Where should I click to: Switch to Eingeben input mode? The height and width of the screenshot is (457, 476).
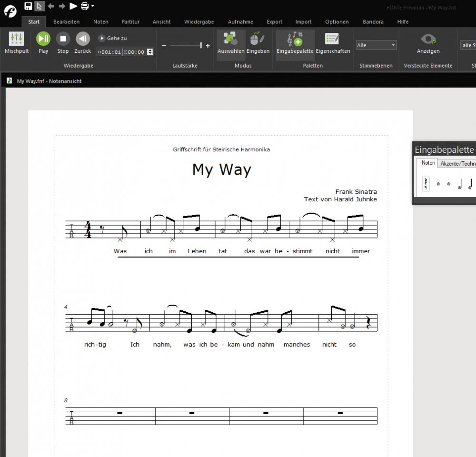coord(258,43)
